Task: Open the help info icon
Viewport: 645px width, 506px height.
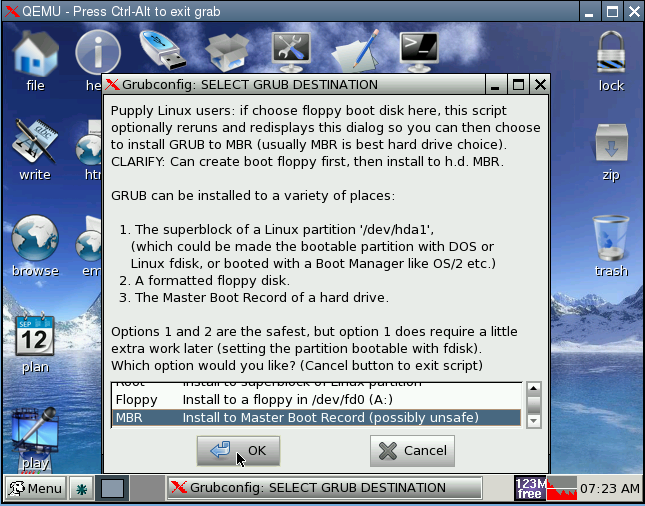Action: coord(98,52)
